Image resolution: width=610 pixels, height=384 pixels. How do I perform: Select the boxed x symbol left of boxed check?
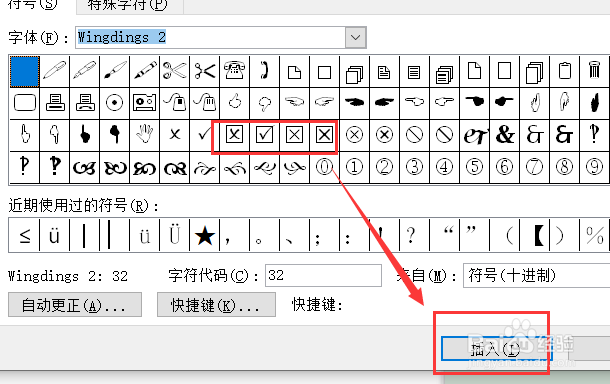(235, 135)
